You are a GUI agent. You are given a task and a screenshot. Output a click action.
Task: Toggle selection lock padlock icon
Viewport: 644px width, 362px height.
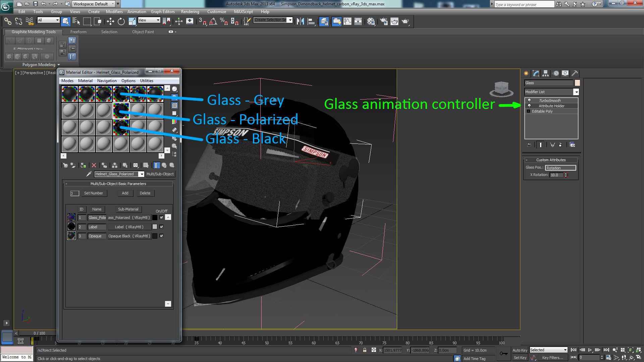click(365, 350)
